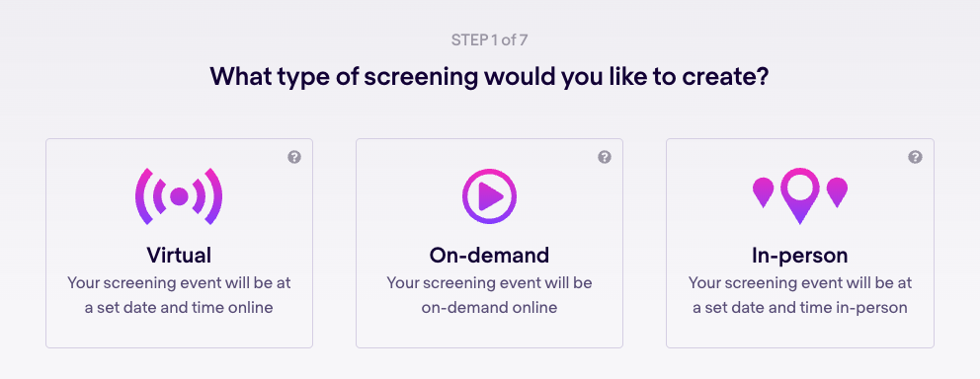
Task: Select the Virtual broadcast signal icon
Action: (179, 196)
